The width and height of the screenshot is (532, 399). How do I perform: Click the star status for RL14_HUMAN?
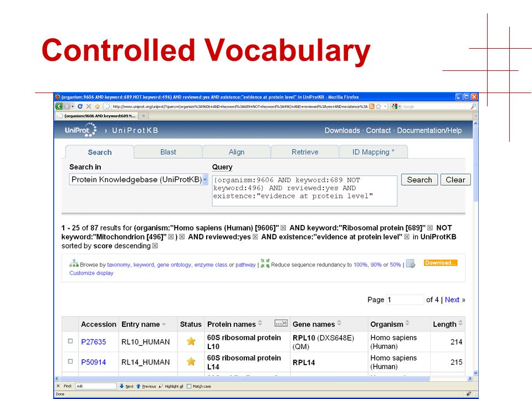pyautogui.click(x=191, y=361)
